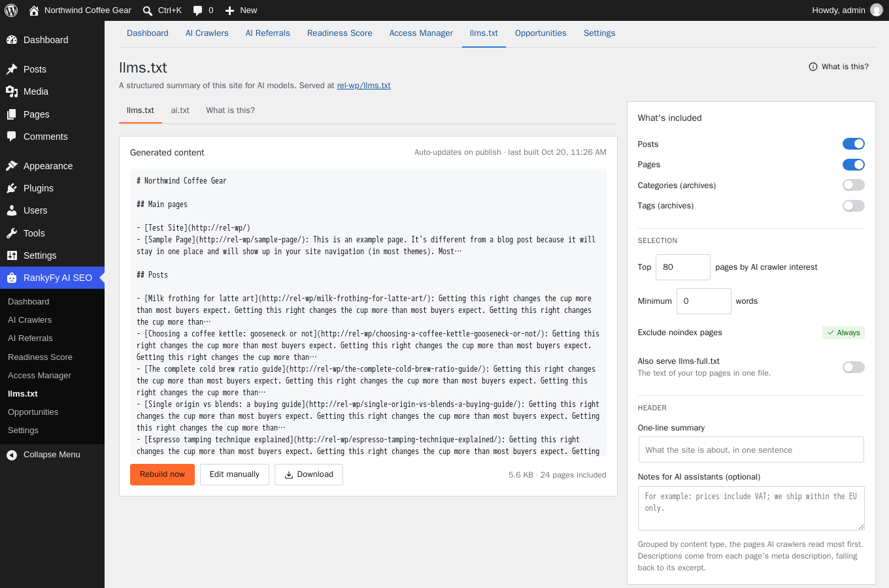Image resolution: width=889 pixels, height=588 pixels.
Task: Click the Posts pushpin icon
Action: (x=12, y=69)
